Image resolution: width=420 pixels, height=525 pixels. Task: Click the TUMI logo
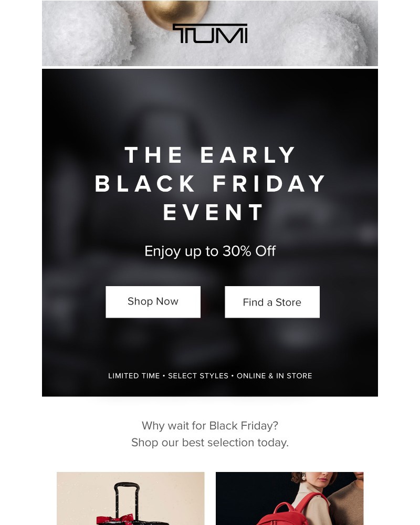click(210, 33)
